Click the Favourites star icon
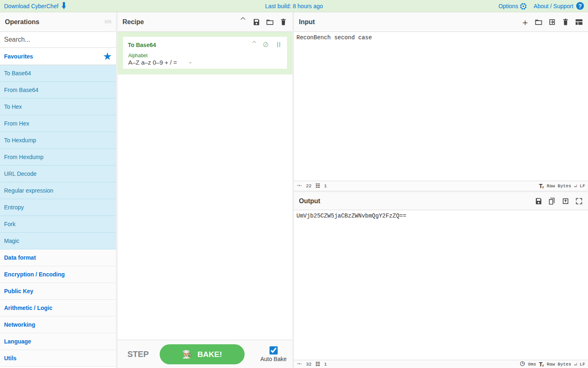The width and height of the screenshot is (588, 368). pos(107,56)
